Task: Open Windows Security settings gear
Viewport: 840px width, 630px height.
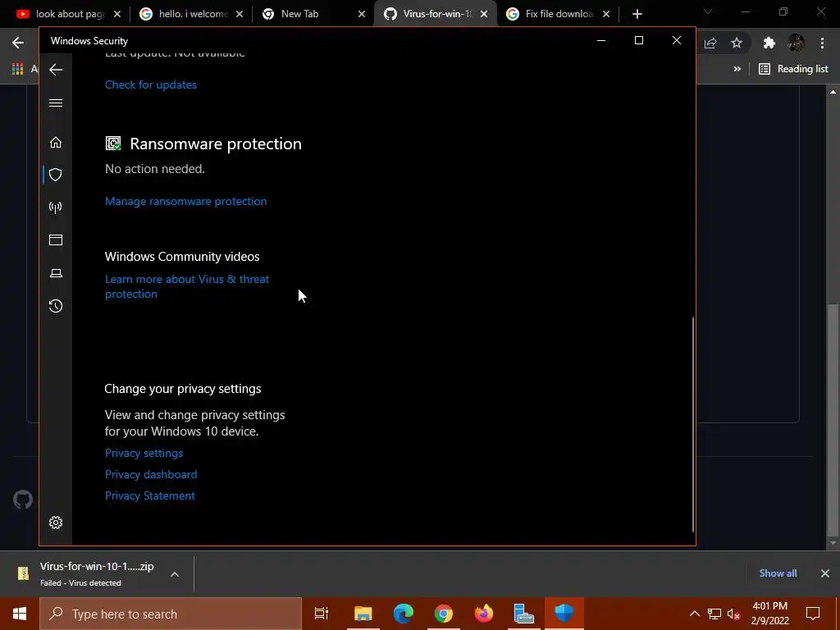Action: pyautogui.click(x=56, y=523)
